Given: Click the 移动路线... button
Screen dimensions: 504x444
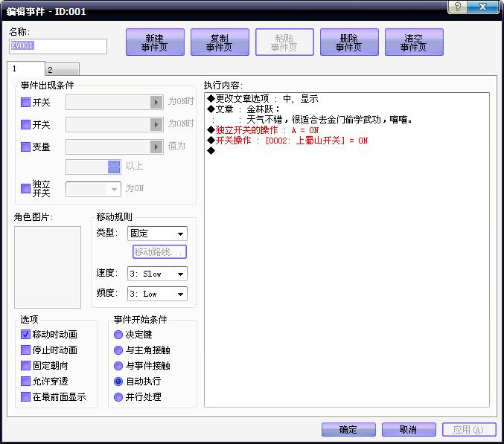Looking at the screenshot, I should point(159,251).
